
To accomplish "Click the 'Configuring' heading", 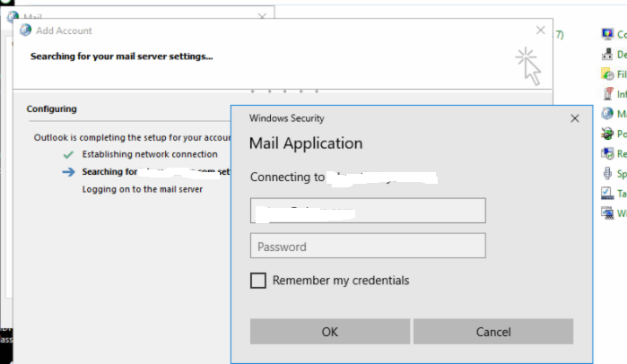I will [x=52, y=108].
